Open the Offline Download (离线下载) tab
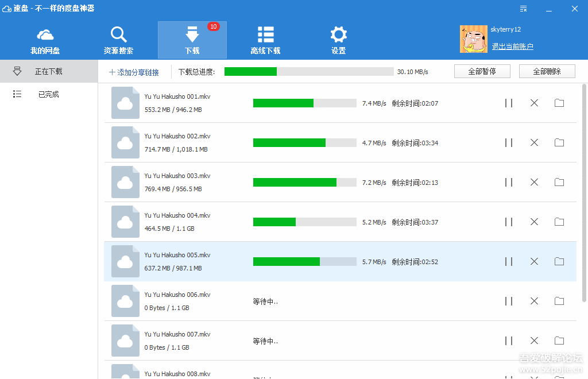Screen dimensions: 588x379 point(265,41)
